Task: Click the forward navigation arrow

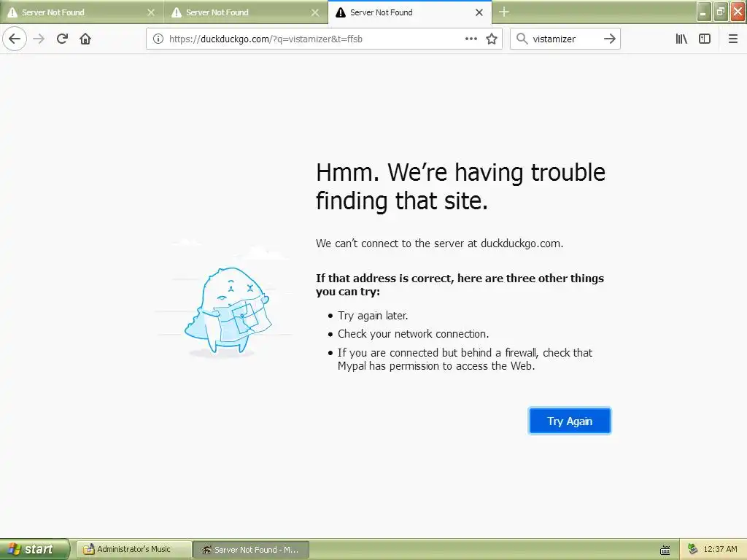Action: (39, 39)
